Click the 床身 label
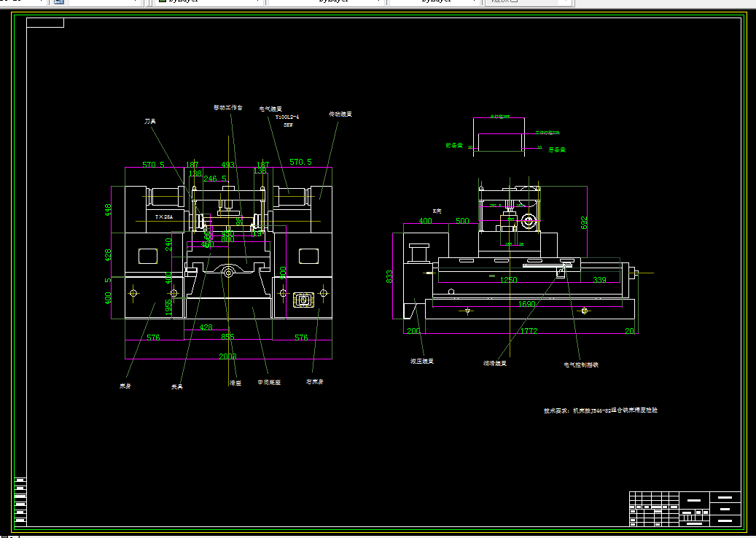The height and width of the screenshot is (538, 756). point(125,386)
